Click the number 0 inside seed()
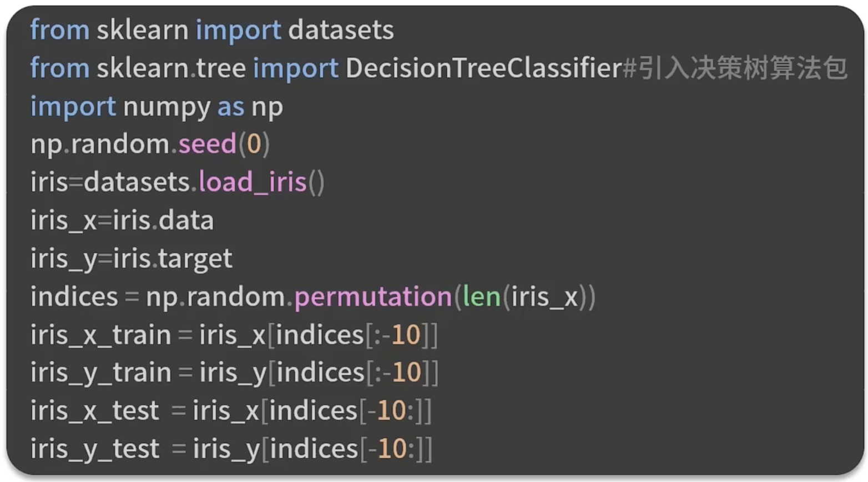The height and width of the screenshot is (482, 868). 254,144
